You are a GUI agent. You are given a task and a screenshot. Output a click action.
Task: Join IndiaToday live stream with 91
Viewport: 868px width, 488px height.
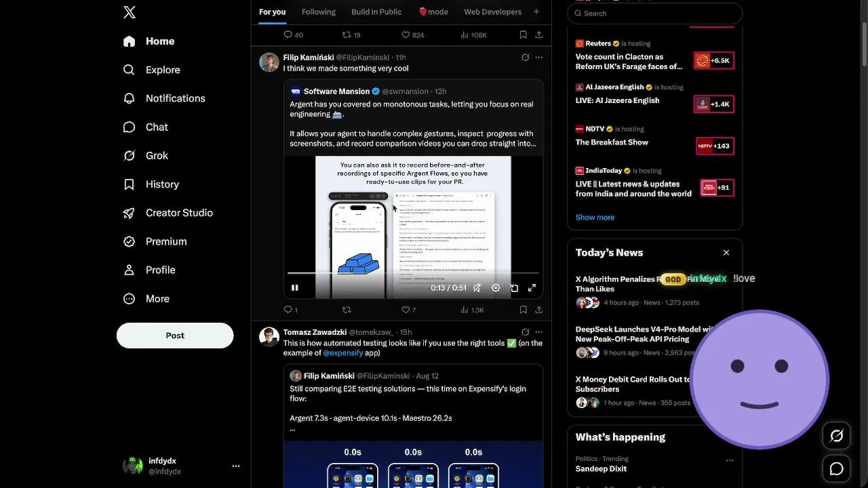click(717, 188)
